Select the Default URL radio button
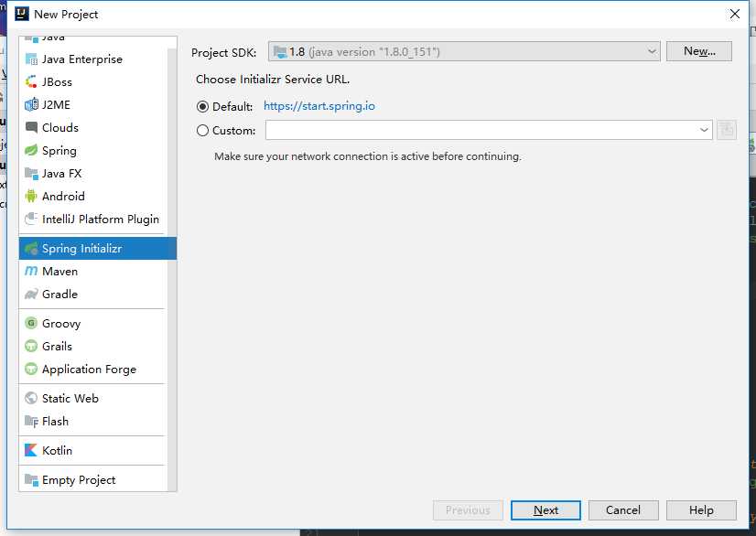The image size is (756, 536). click(202, 106)
